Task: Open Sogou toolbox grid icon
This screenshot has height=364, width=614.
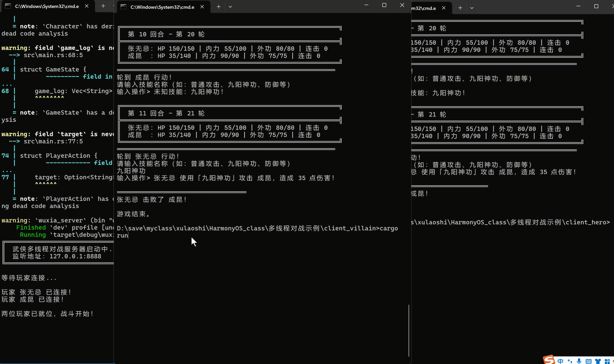Action: (x=607, y=361)
